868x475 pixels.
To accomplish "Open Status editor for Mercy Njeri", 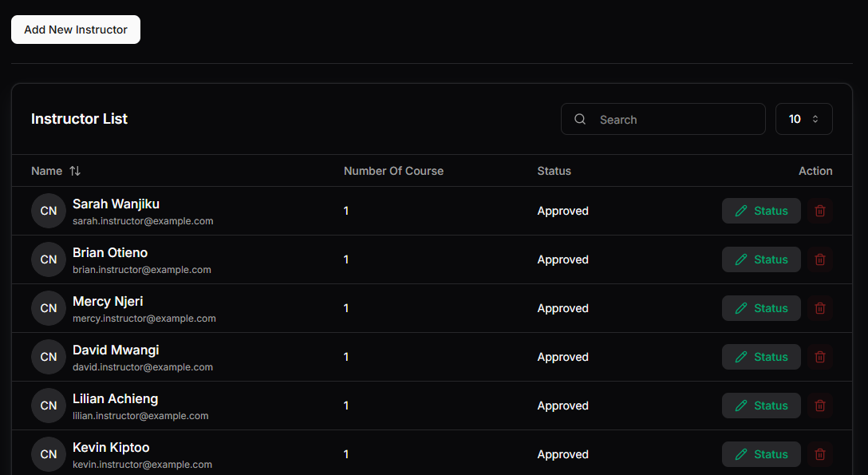I will pyautogui.click(x=761, y=308).
